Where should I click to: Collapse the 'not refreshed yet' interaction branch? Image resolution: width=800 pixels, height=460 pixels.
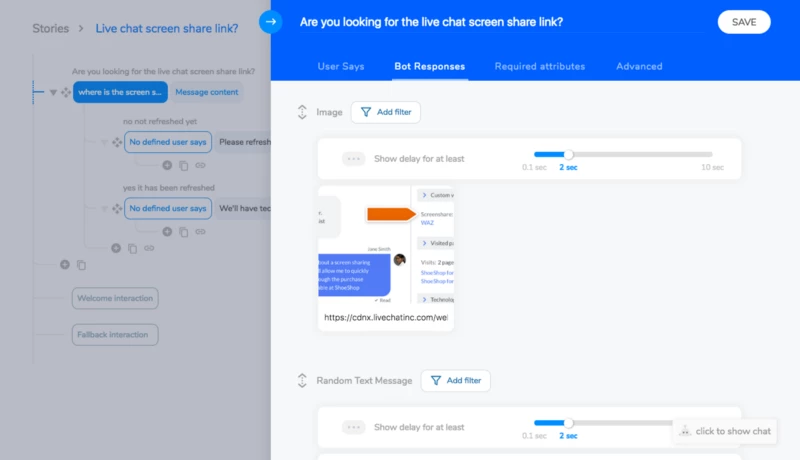(x=104, y=142)
